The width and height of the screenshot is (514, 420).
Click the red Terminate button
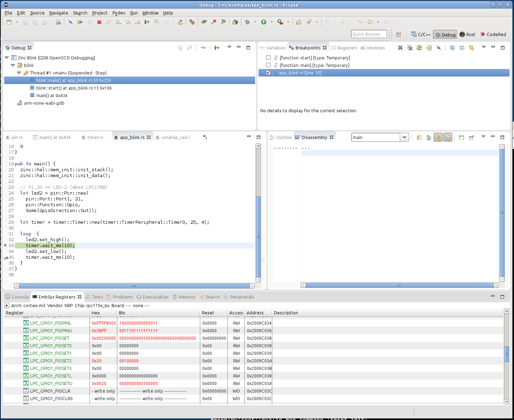[x=99, y=22]
